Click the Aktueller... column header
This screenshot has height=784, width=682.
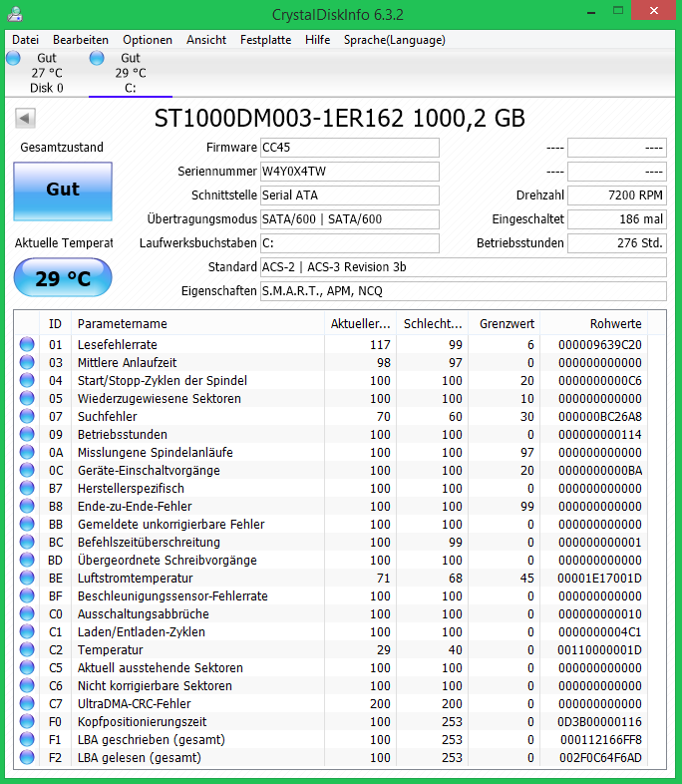click(360, 323)
